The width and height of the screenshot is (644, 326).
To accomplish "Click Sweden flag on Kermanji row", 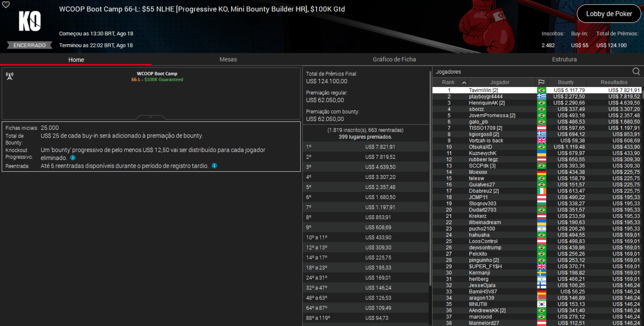I will 542,273.
